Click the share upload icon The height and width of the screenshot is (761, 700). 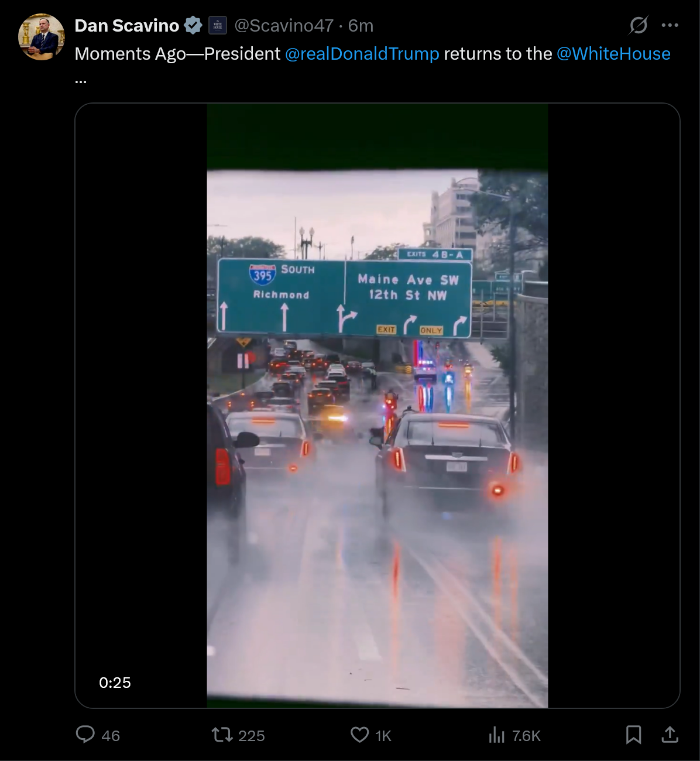670,735
